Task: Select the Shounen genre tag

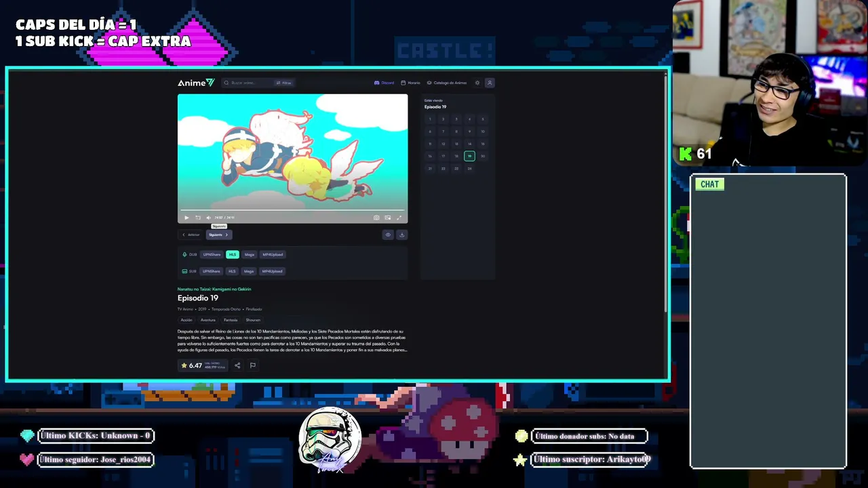Action: 253,320
